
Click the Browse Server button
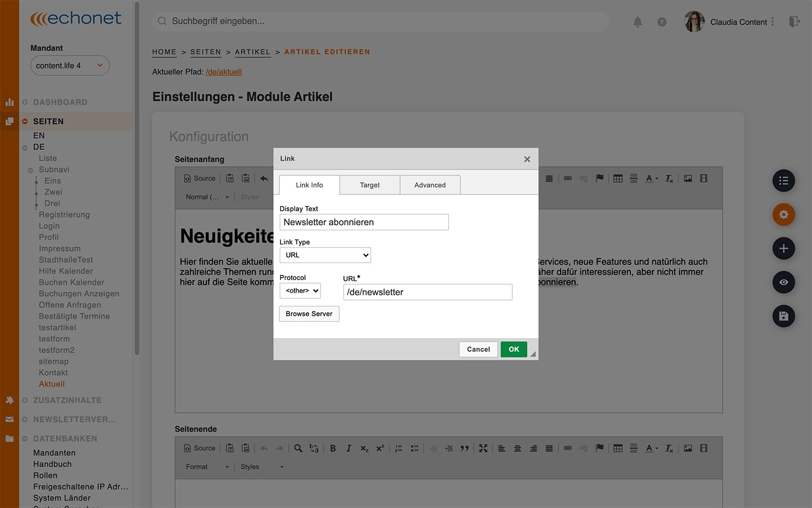coord(309,314)
